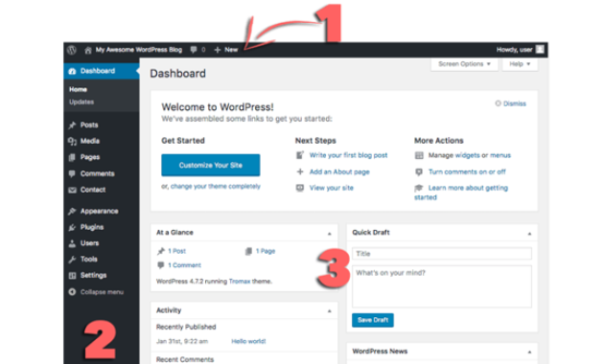Viewport: 604px width, 364px height.
Task: Click the page icon beside 1 Page
Action: [249, 251]
